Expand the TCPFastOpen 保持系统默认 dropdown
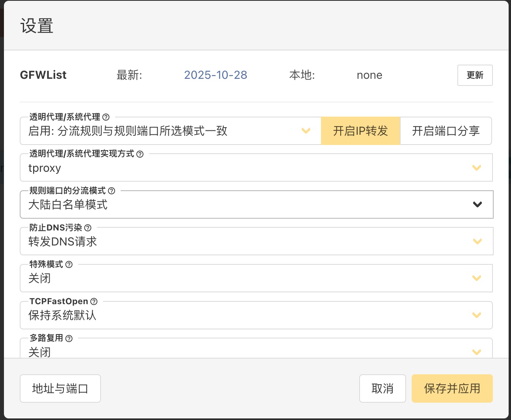This screenshot has width=511, height=420. tap(256, 315)
